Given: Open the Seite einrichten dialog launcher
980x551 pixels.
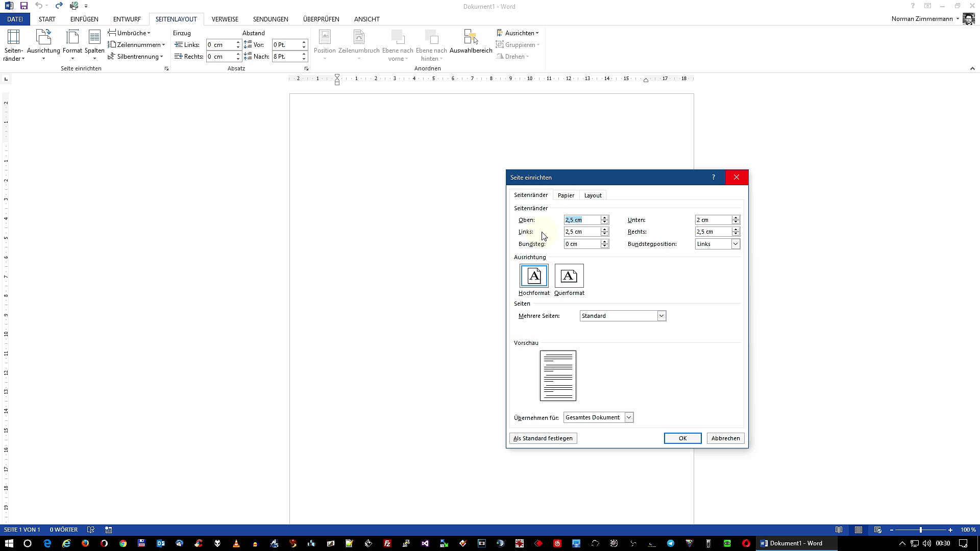Looking at the screenshot, I should (166, 68).
